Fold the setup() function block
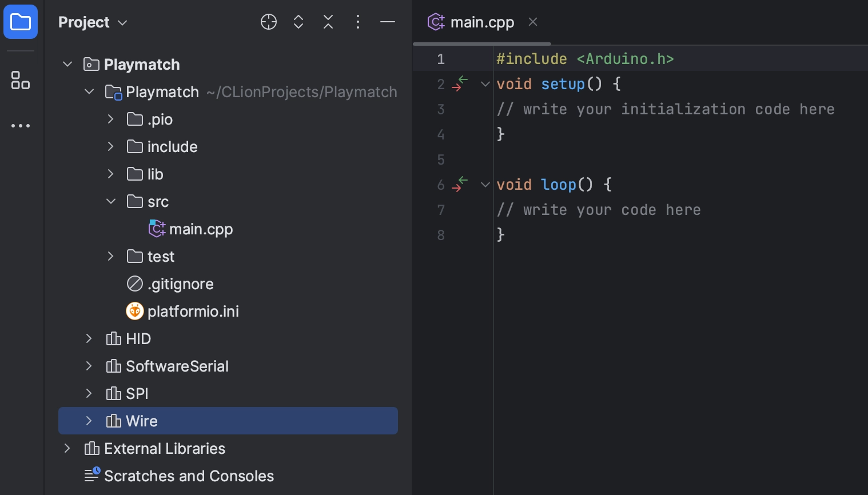The height and width of the screenshot is (495, 868). click(x=485, y=84)
